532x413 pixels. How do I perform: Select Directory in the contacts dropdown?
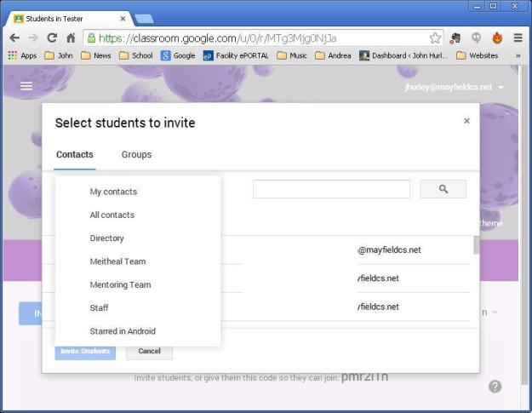pyautogui.click(x=138, y=238)
